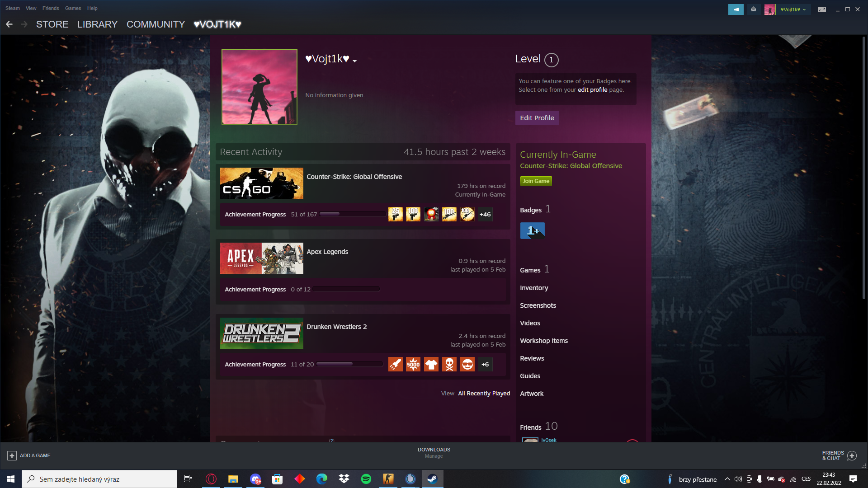This screenshot has width=868, height=488.
Task: Click the Big Picture mode icon
Action: [x=821, y=9]
